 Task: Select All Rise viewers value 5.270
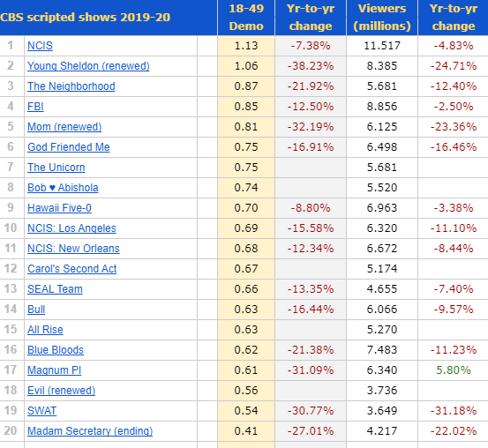(x=382, y=330)
